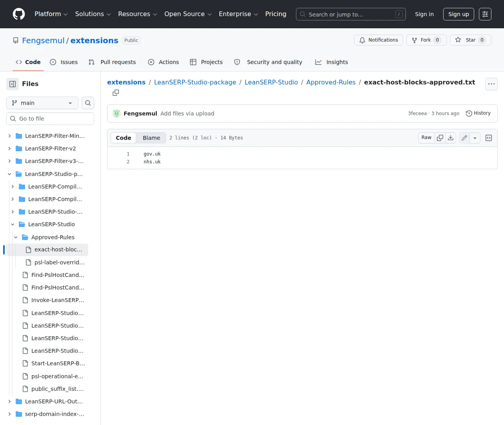Expand LeanSERP-Filter-v3 folder chevron
504x425 pixels.
pyautogui.click(x=9, y=161)
